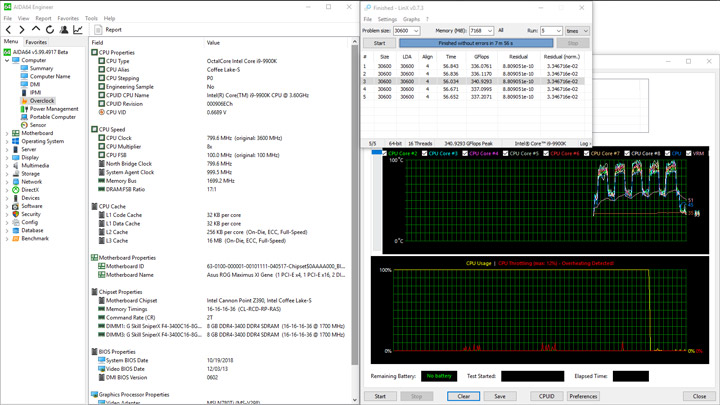This screenshot has height=405, width=720.
Task: Click the Back arrow in AIDA64 toolbar
Action: 8,30
